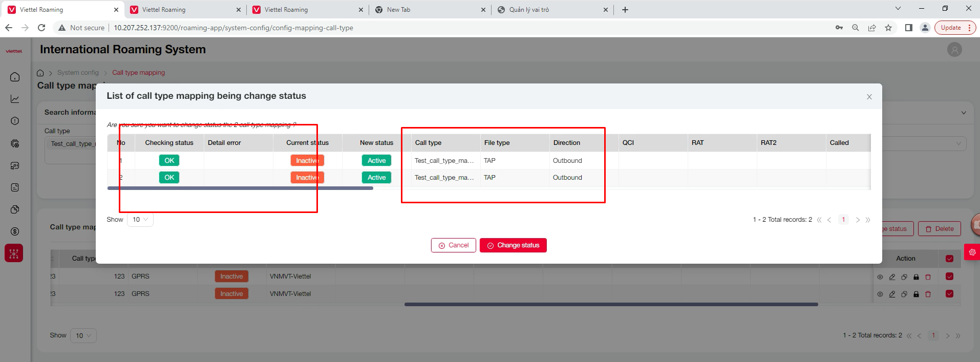Click the browser zoom magnifier icon
The width and height of the screenshot is (980, 362).
tap(855, 28)
